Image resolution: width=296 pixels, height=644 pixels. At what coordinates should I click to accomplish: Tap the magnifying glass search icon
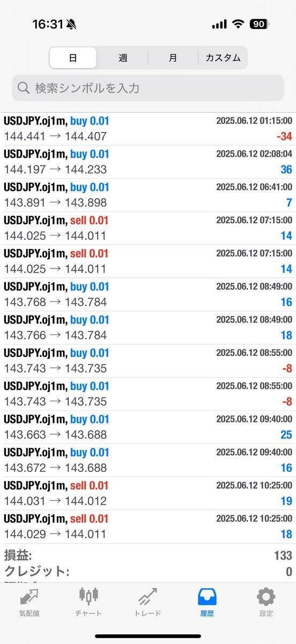pyautogui.click(x=24, y=88)
